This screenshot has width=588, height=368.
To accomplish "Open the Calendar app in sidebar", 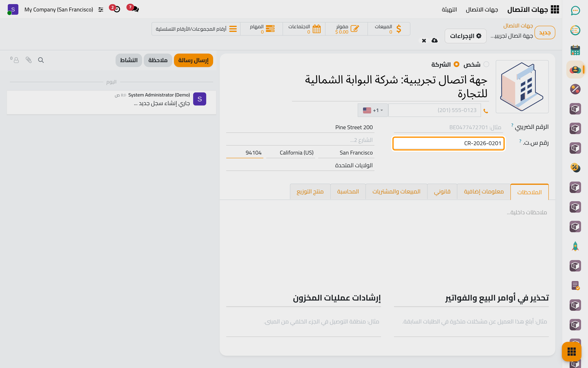I will click(575, 50).
